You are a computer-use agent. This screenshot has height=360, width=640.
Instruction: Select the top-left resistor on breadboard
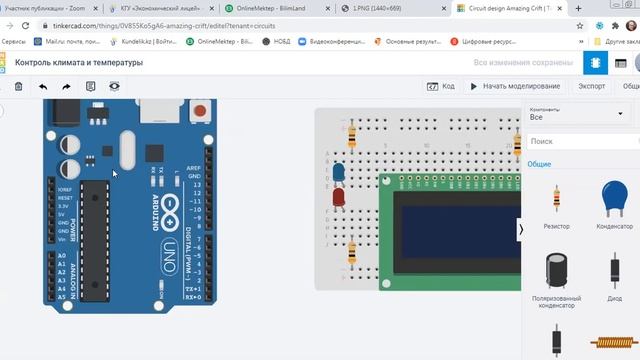(352, 136)
